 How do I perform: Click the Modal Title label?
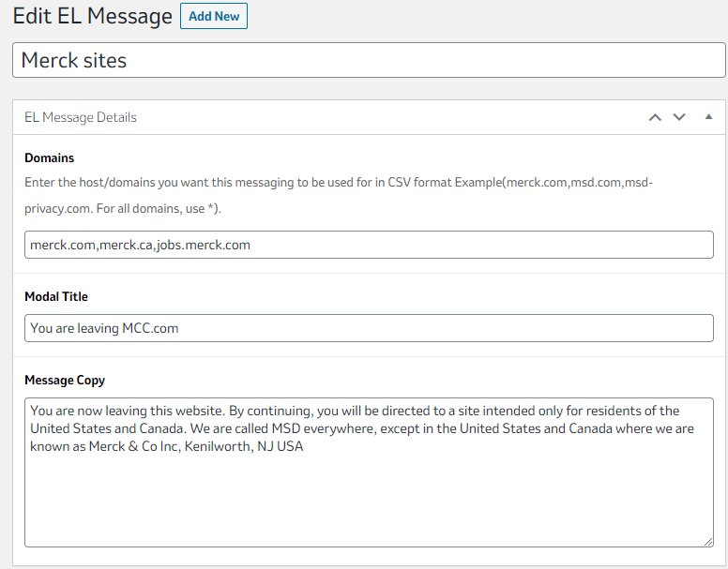pos(56,296)
